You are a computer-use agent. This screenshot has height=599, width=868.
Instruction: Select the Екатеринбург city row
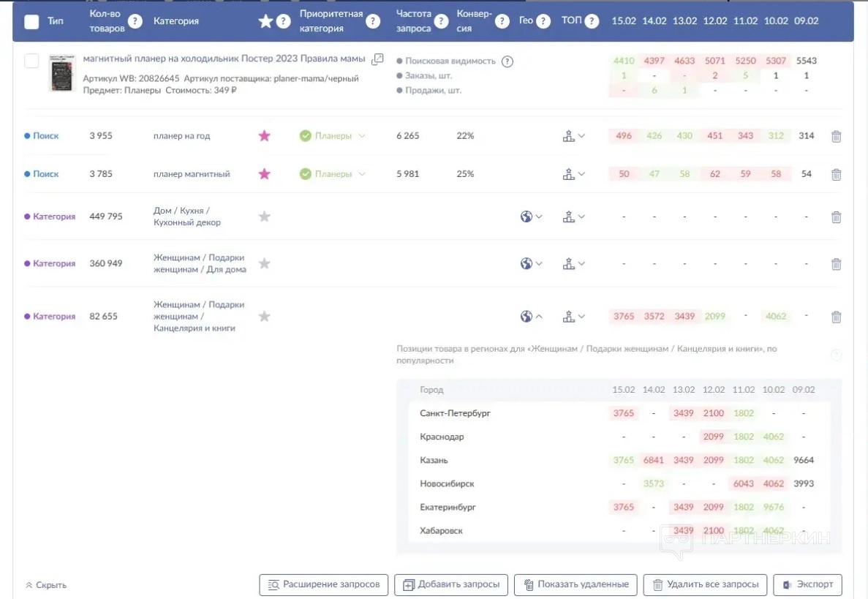coord(619,507)
